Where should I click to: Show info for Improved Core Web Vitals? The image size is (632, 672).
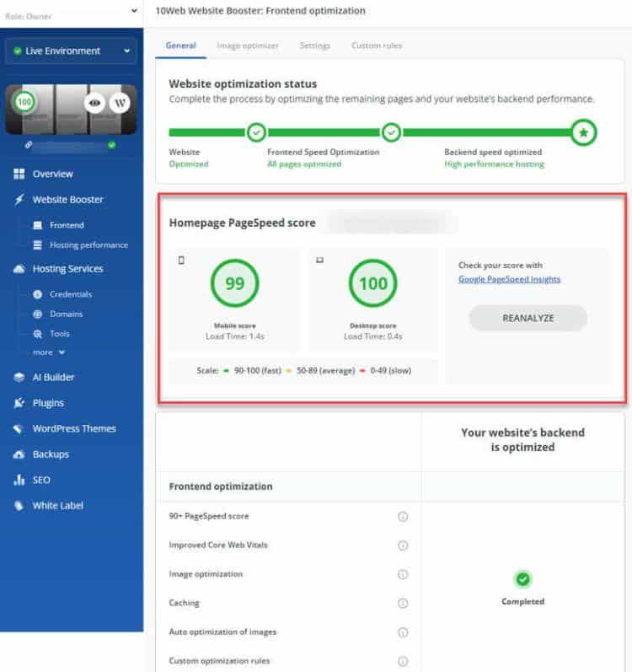tap(403, 546)
